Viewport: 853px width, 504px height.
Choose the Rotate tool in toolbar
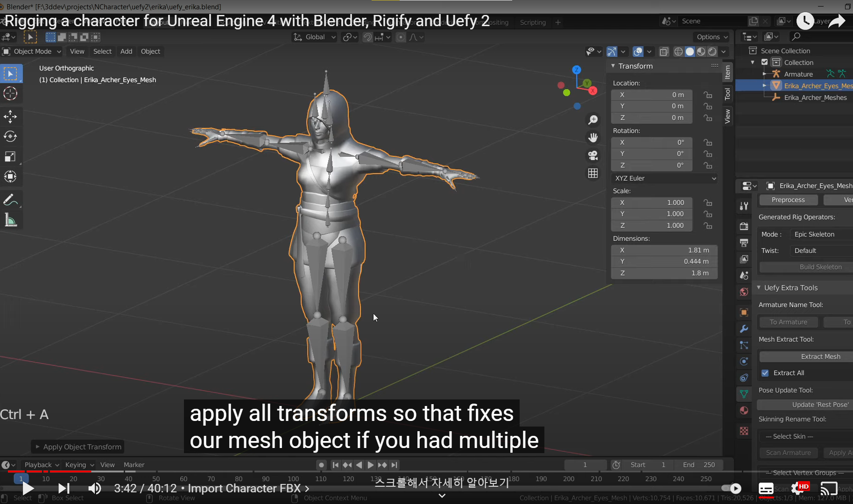coord(10,136)
